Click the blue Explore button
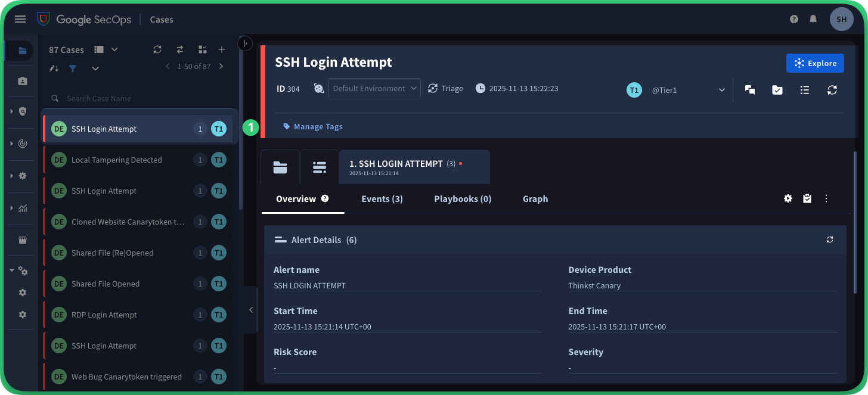The image size is (868, 395). click(815, 63)
